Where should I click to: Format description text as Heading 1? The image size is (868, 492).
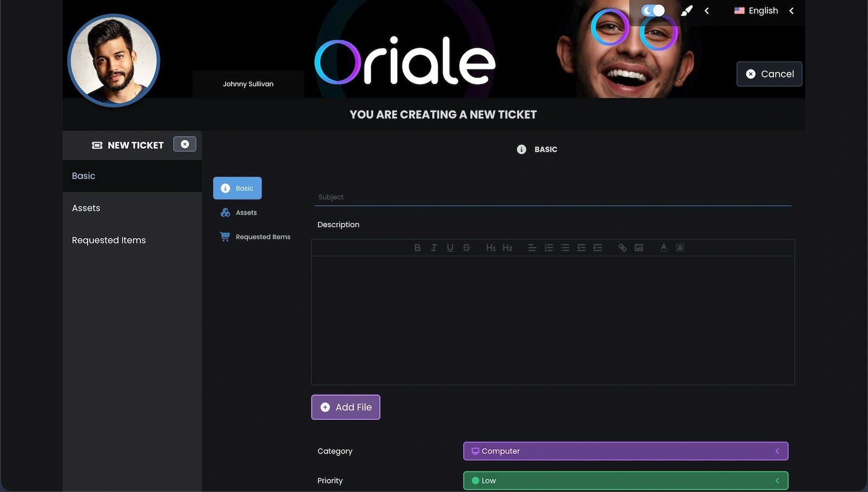491,247
